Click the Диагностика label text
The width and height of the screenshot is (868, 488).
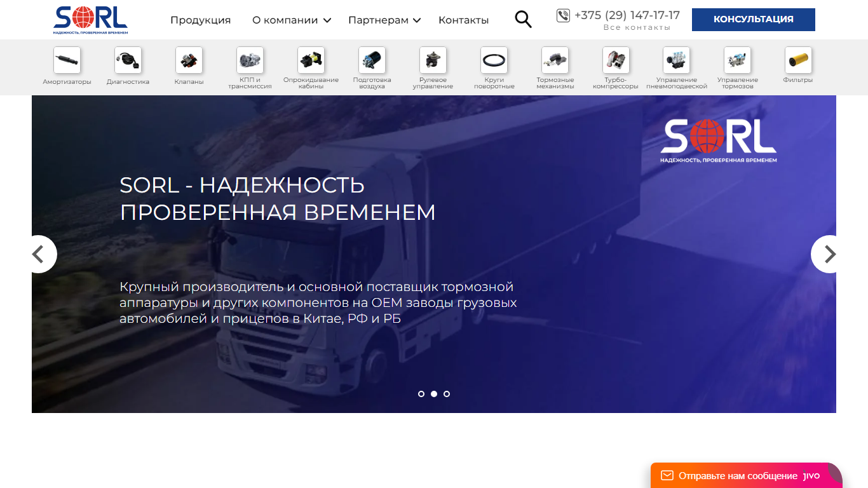[x=128, y=82]
